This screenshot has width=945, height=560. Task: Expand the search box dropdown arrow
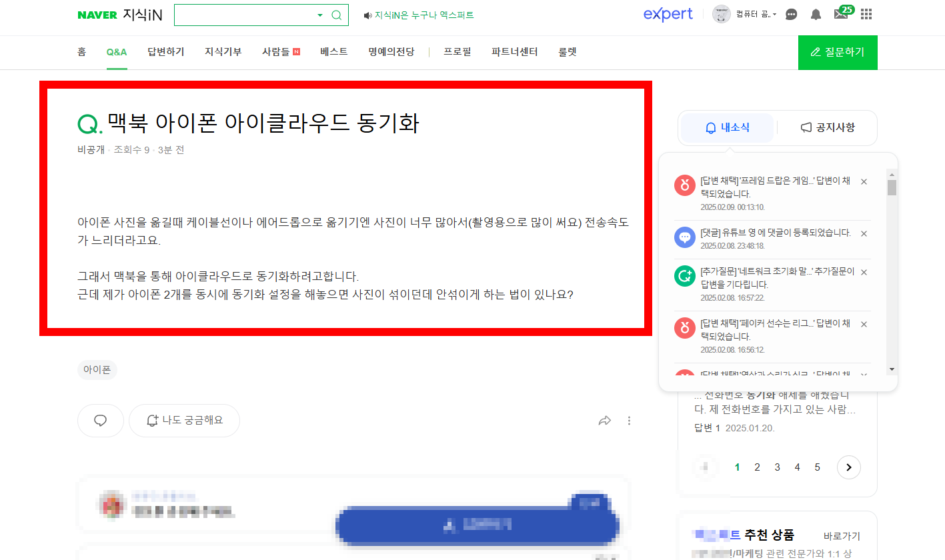pyautogui.click(x=319, y=15)
